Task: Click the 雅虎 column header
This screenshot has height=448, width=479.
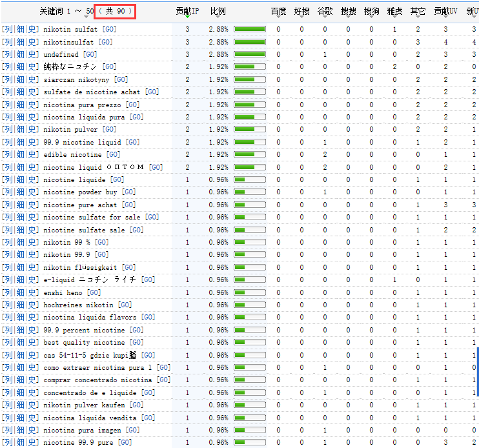Action: tap(394, 12)
